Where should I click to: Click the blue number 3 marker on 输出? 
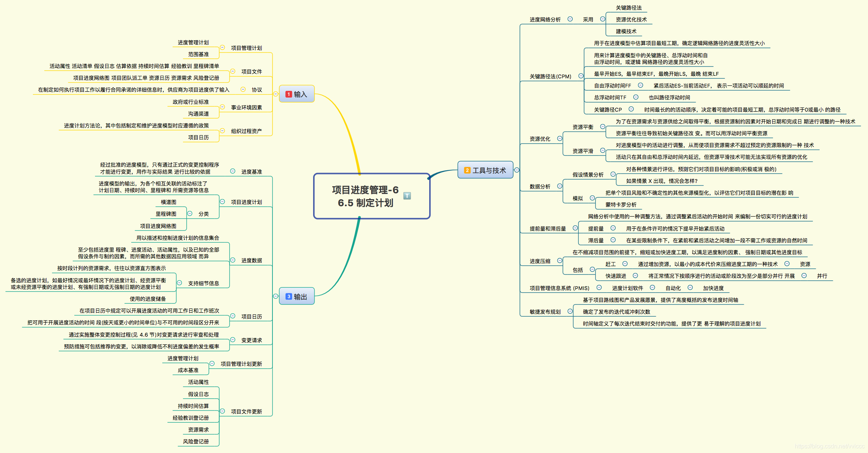coord(289,297)
